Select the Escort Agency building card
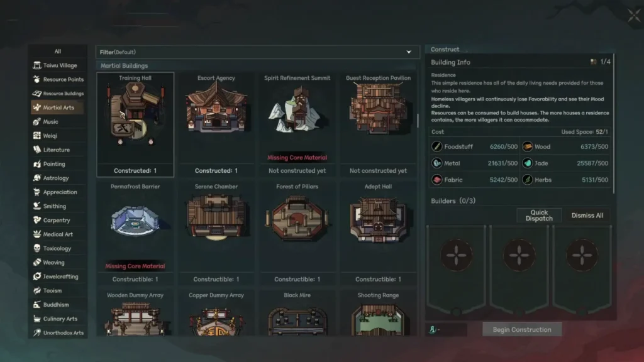 pyautogui.click(x=216, y=125)
